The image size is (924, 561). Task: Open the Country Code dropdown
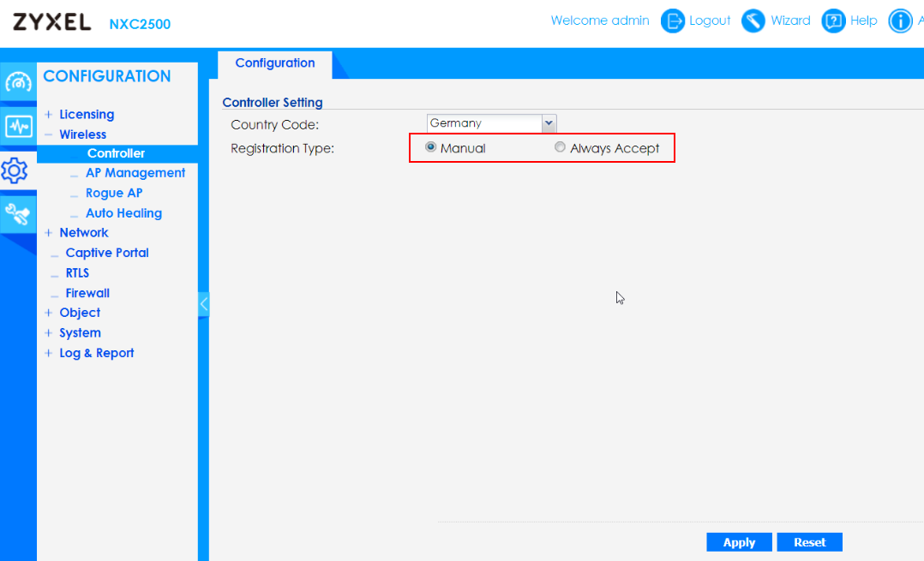pos(549,122)
